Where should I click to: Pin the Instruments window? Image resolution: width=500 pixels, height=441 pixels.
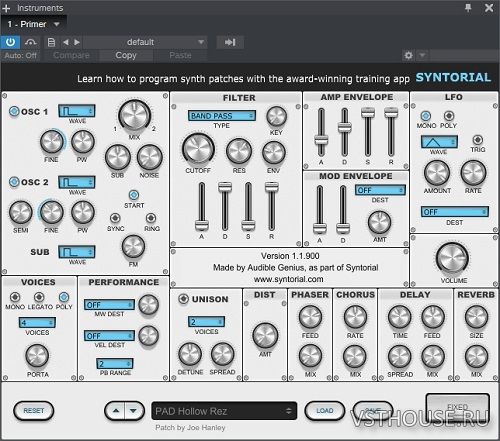pyautogui.click(x=468, y=8)
